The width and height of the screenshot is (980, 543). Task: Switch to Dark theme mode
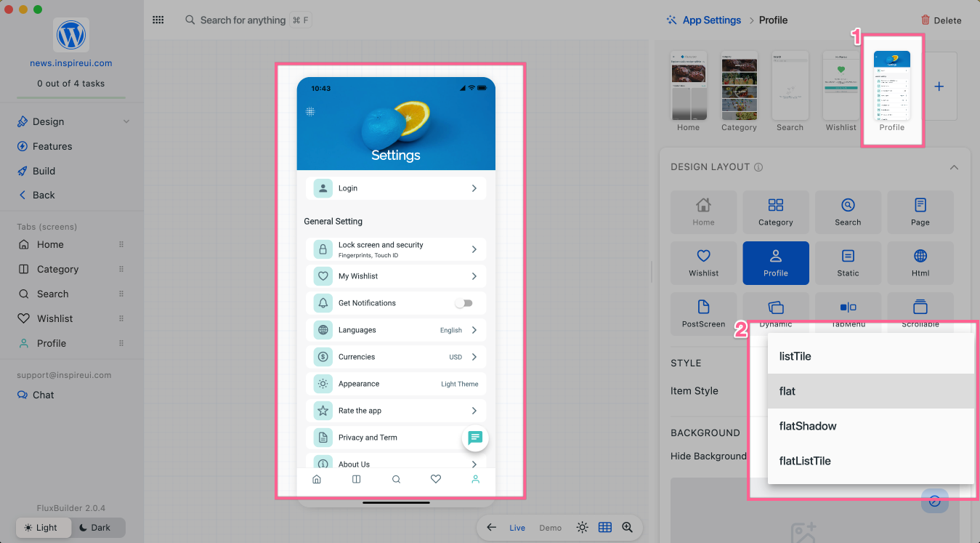[94, 528]
